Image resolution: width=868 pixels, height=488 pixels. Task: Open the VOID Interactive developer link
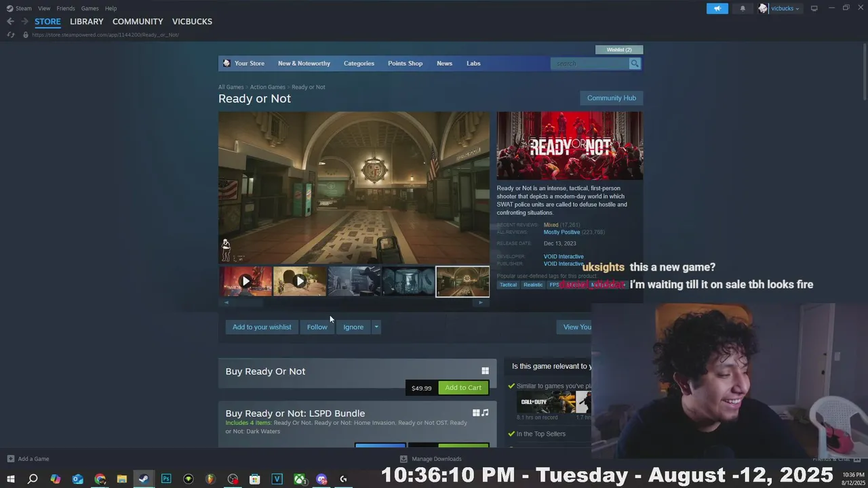point(564,256)
